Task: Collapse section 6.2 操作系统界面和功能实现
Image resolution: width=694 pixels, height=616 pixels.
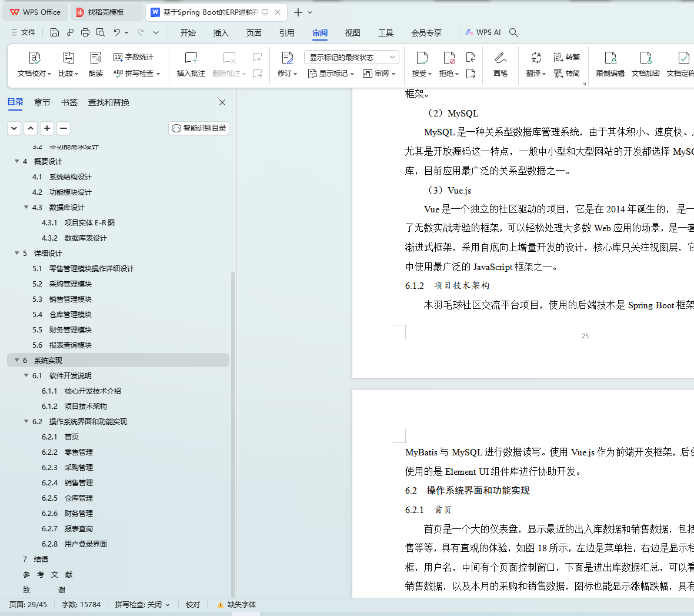Action: (x=26, y=421)
